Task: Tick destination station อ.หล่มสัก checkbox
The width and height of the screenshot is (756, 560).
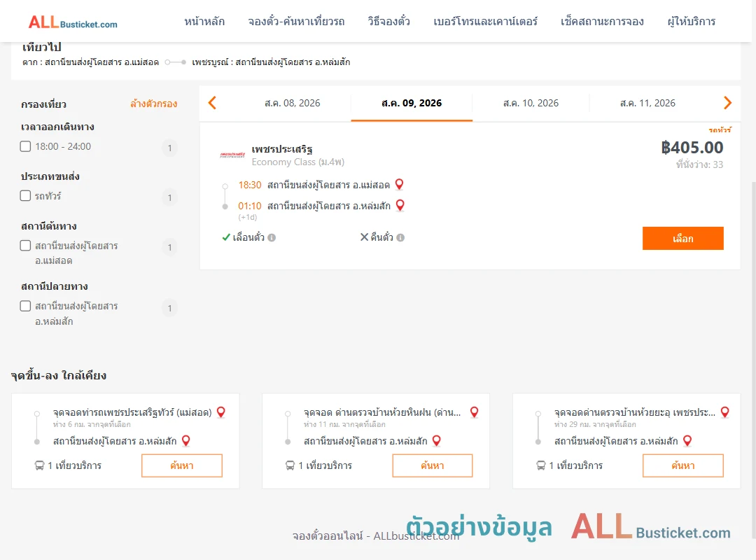Action: (x=26, y=306)
